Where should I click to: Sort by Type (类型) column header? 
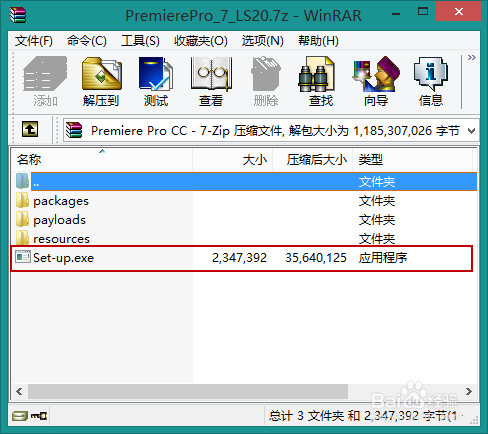coord(413,160)
